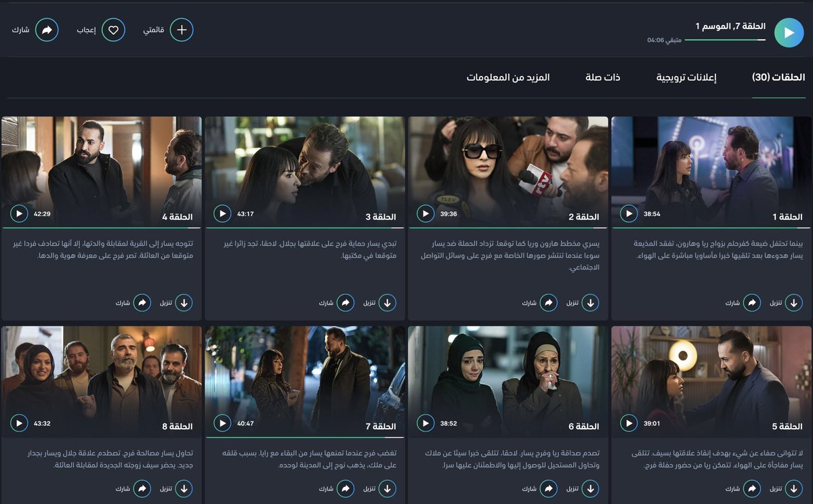The width and height of the screenshot is (813, 504).
Task: Share الحلقة 3 using its share icon
Action: [x=346, y=303]
